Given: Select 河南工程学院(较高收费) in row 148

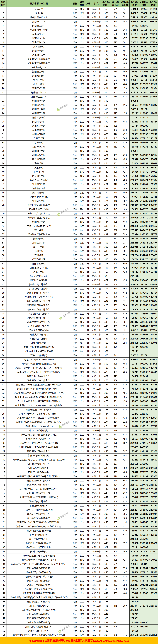Looking at the screenshot, I should click(x=39, y=622).
